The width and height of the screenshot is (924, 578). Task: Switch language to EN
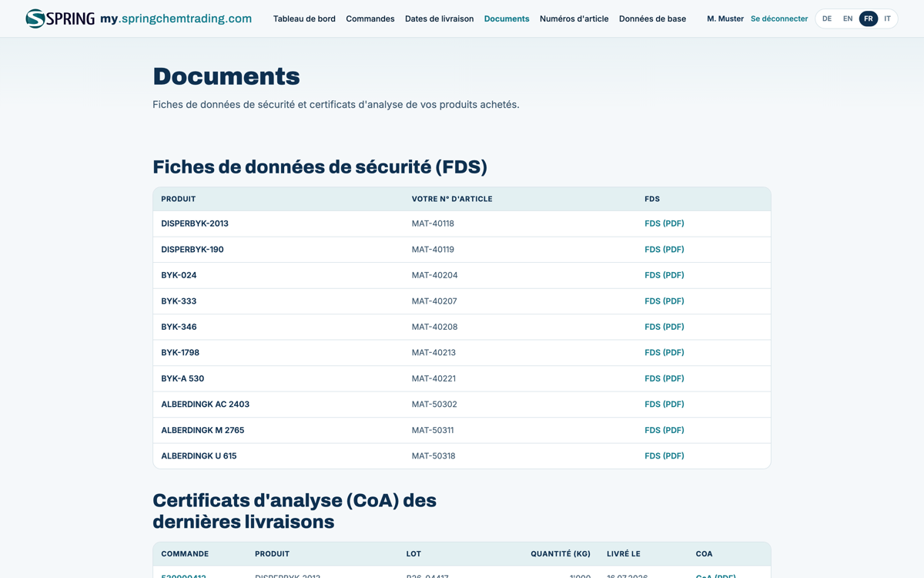(848, 18)
